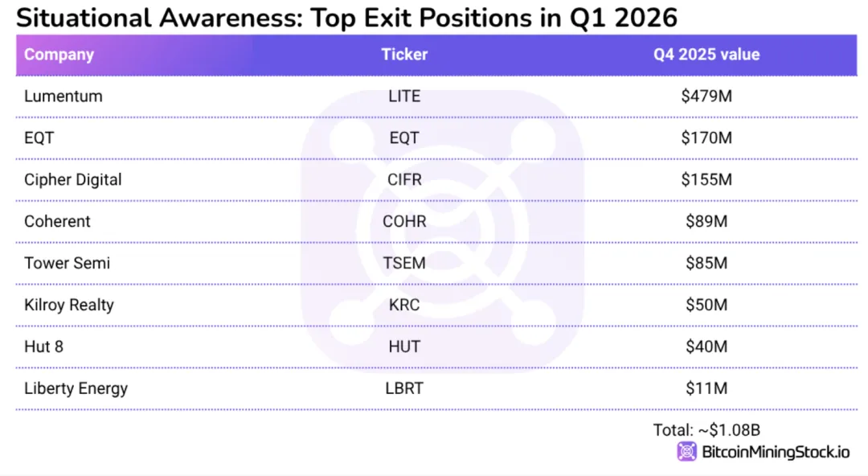Image resolution: width=868 pixels, height=476 pixels.
Task: Click the Hut 8 company name
Action: [x=43, y=347]
